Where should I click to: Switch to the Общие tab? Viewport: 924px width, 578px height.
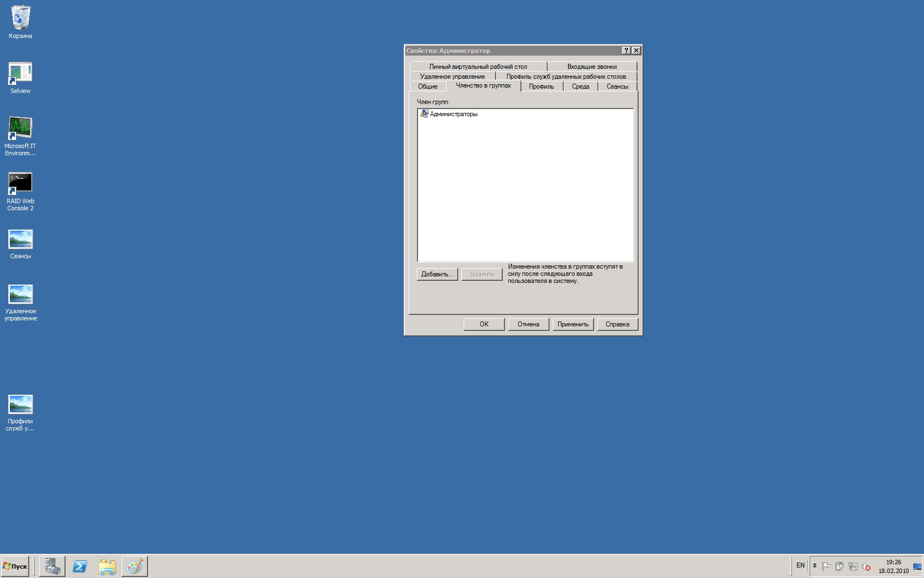tap(427, 86)
